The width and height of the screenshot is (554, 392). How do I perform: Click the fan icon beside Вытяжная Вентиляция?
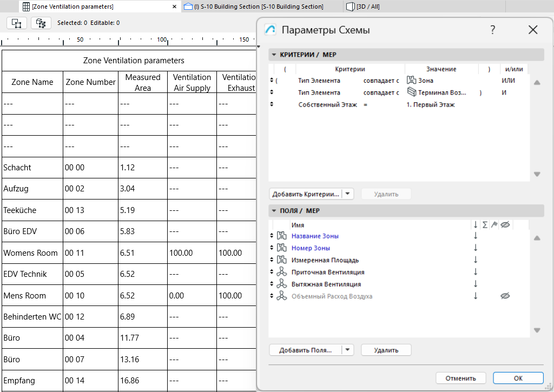(x=281, y=284)
